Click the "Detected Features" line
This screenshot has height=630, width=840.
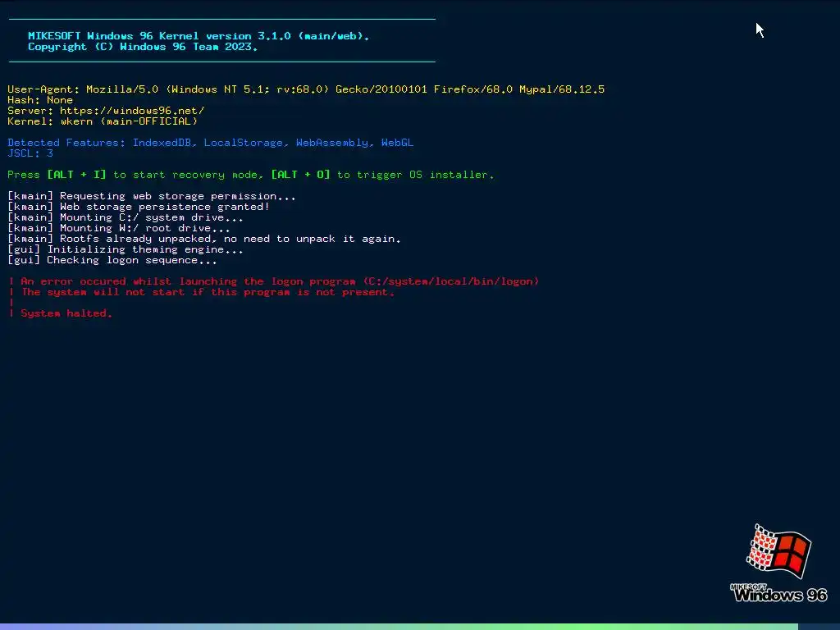pyautogui.click(x=211, y=143)
